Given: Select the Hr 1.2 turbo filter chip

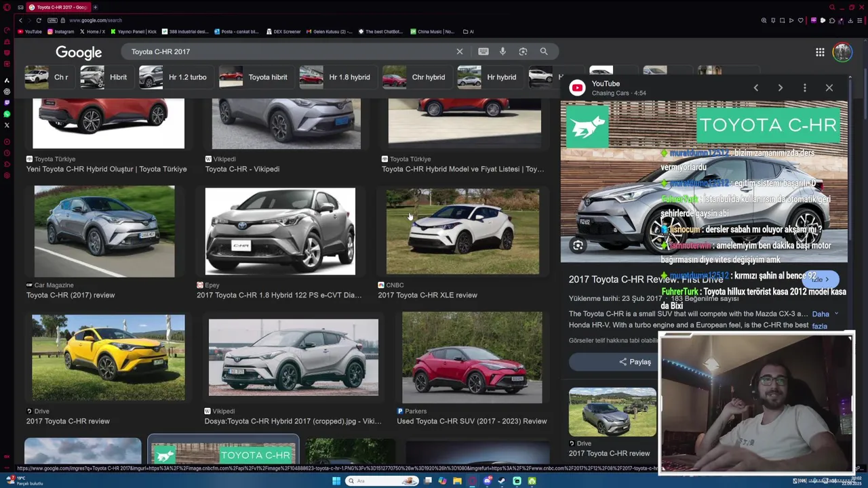Looking at the screenshot, I should [175, 77].
